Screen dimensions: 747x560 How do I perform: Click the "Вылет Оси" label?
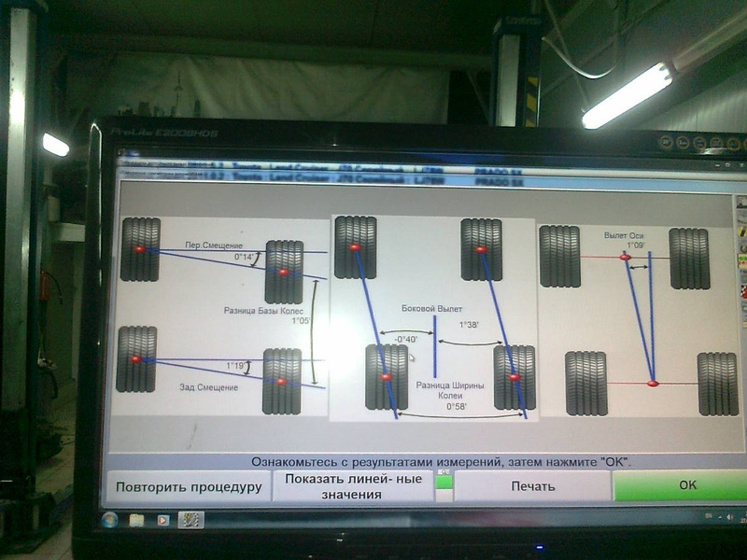(x=624, y=236)
